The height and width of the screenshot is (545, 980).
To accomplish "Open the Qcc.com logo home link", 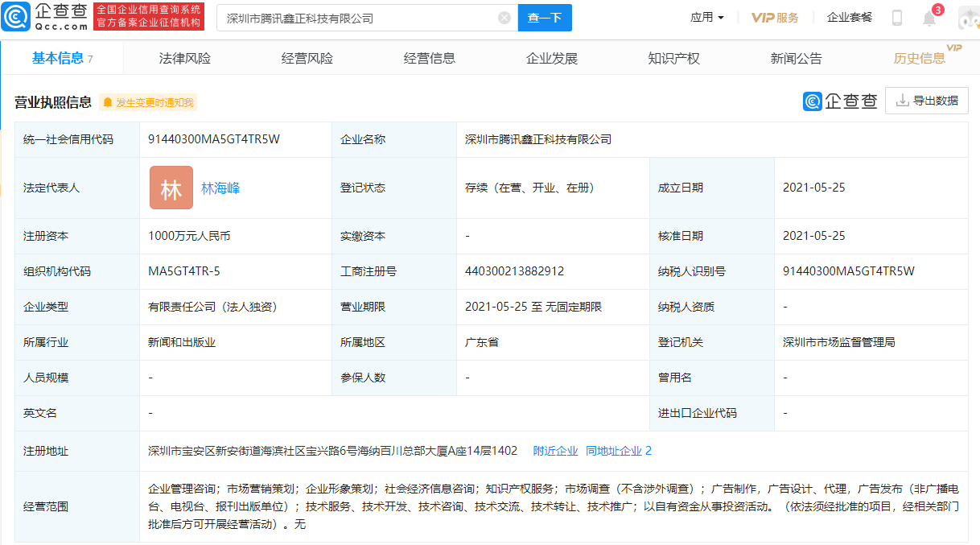I will point(45,17).
